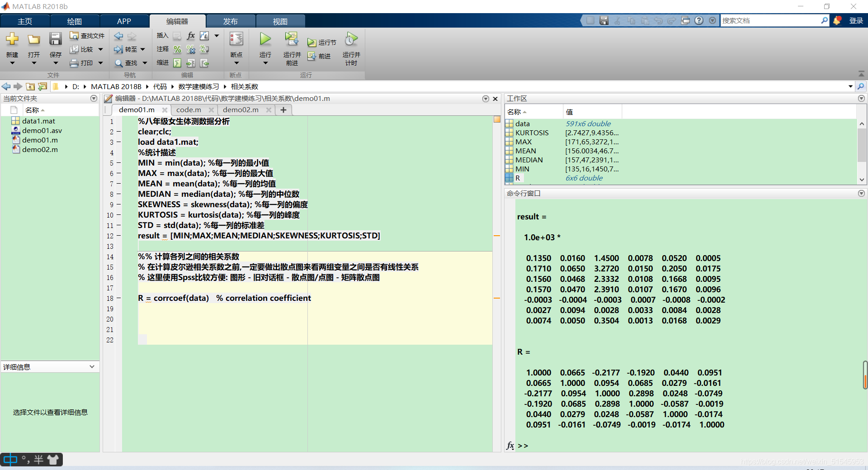
Task: Switch to the demo02.m editor tab
Action: (x=241, y=110)
